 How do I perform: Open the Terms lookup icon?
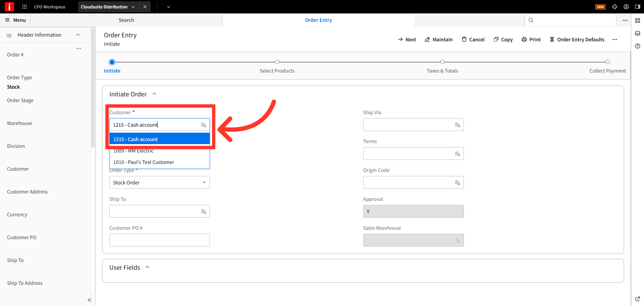pos(458,154)
